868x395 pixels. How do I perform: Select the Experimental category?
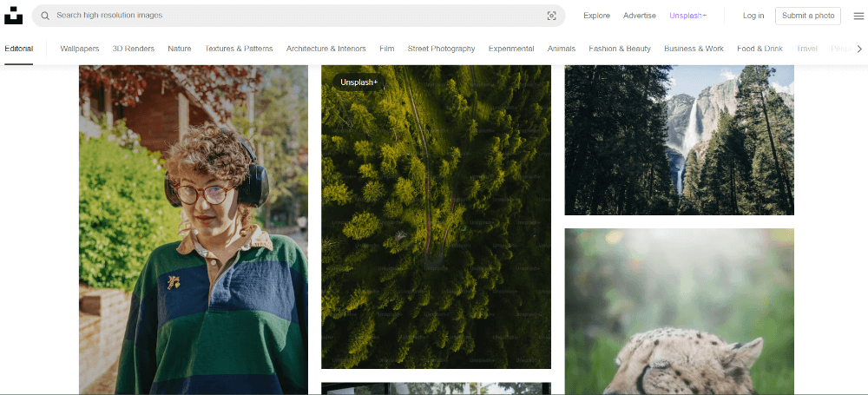(511, 49)
